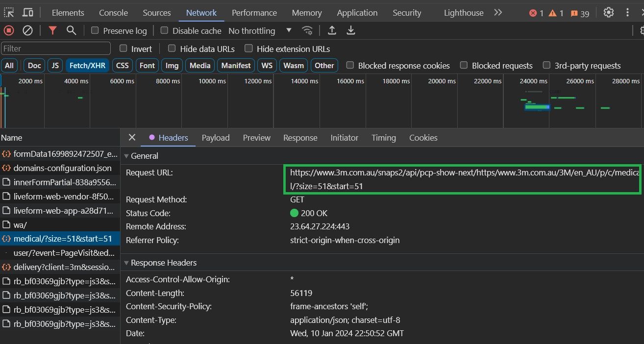Filter requests by CSS type

123,65
